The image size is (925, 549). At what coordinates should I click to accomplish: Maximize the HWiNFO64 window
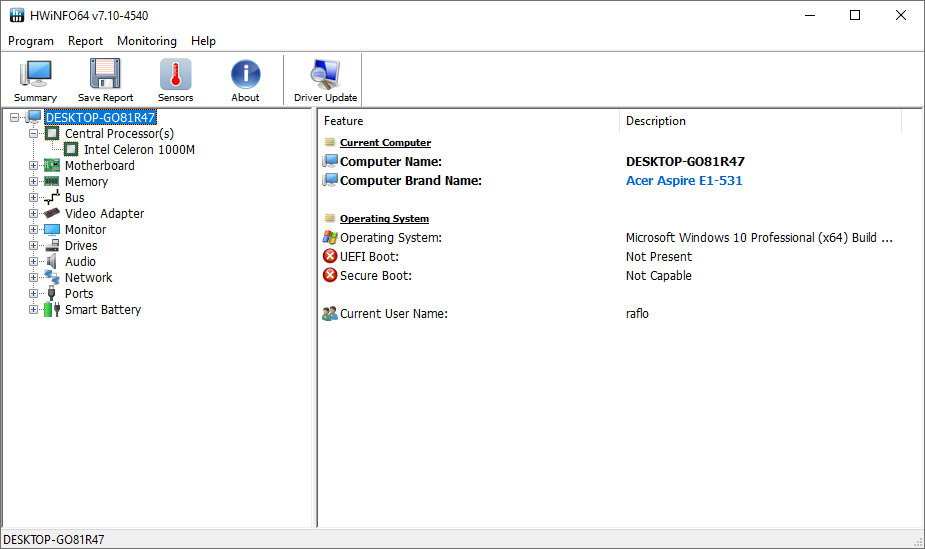coord(855,15)
